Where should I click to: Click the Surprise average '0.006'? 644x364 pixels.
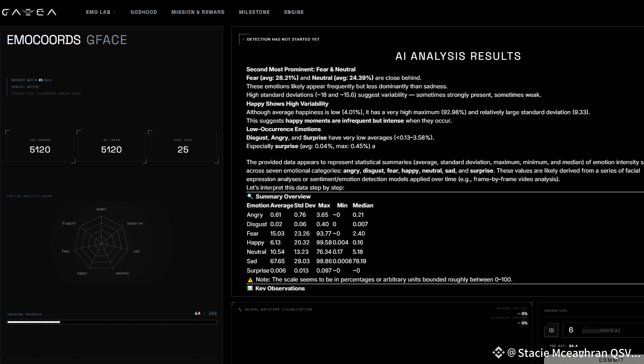point(278,271)
